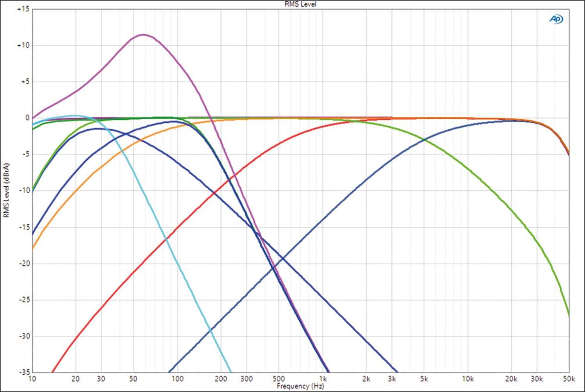Click the 200 Hz tick label
The image size is (585, 392).
[x=221, y=379]
